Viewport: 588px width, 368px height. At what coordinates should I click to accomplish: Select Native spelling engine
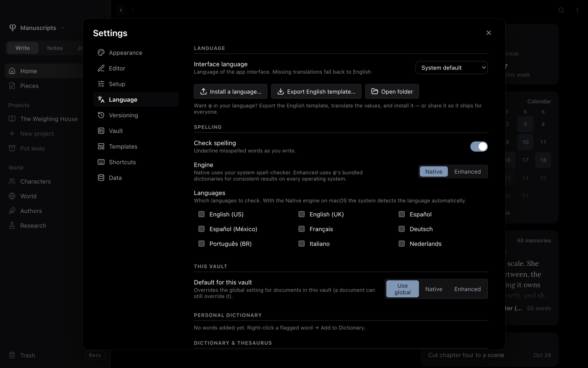point(434,171)
